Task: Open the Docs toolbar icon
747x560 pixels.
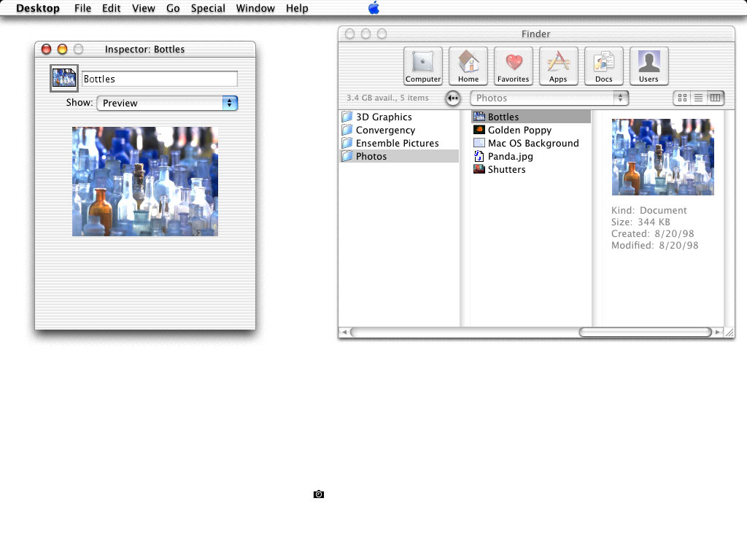Action: pyautogui.click(x=603, y=66)
